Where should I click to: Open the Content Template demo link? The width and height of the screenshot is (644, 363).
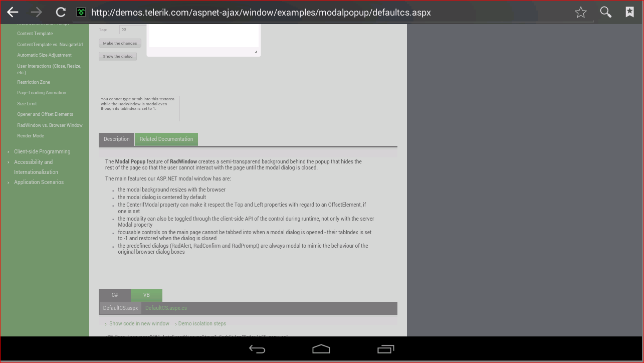tap(35, 34)
